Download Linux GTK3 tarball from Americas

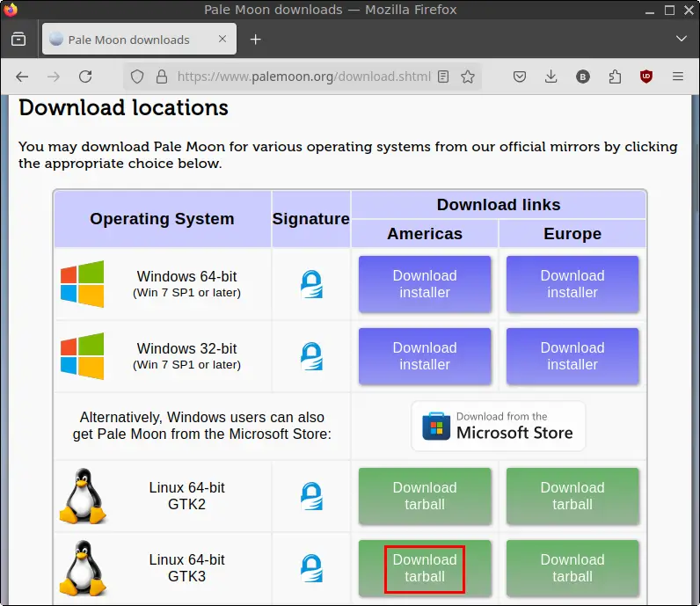click(425, 568)
